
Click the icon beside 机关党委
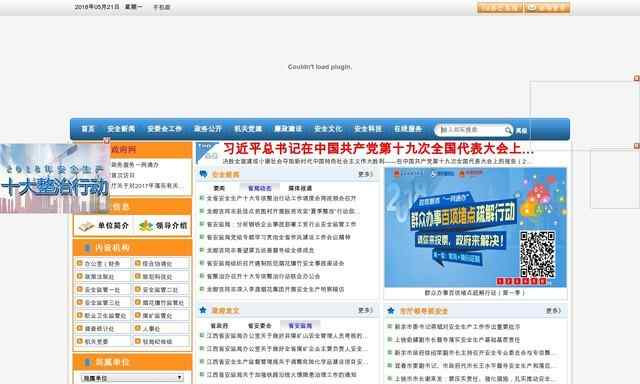tap(80, 341)
